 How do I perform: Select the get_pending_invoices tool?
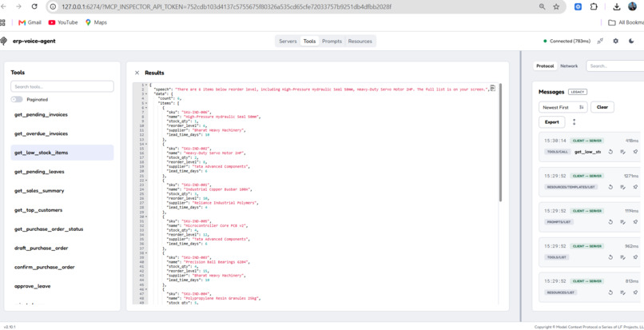click(62, 114)
